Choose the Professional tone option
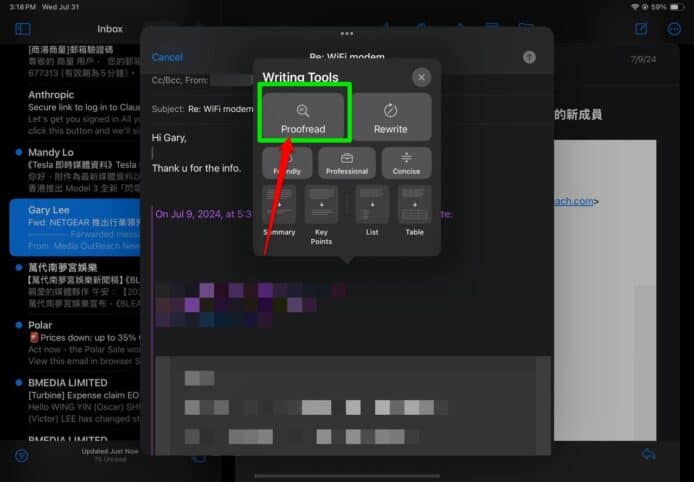694x482 pixels. tap(347, 163)
